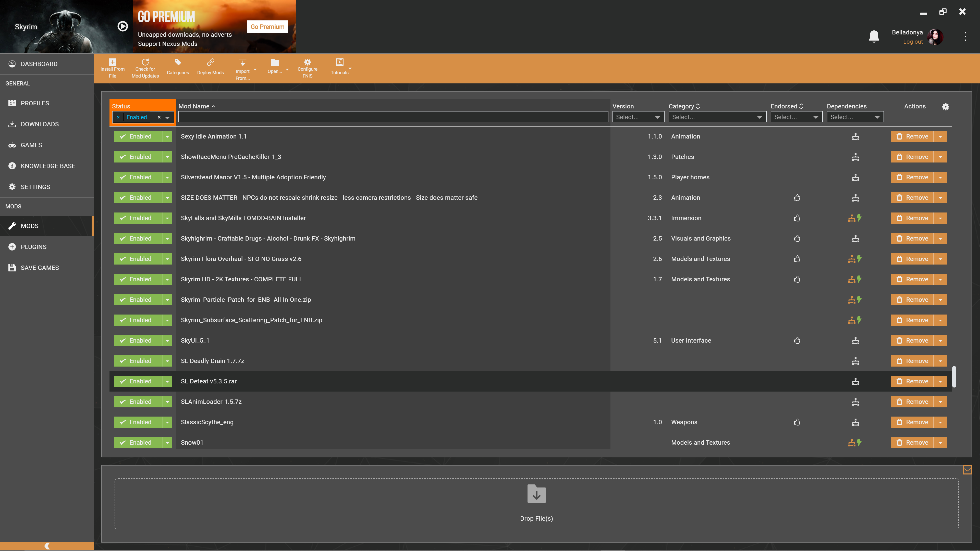Clear the Enabled status filter tag
The image size is (980, 551).
[118, 118]
